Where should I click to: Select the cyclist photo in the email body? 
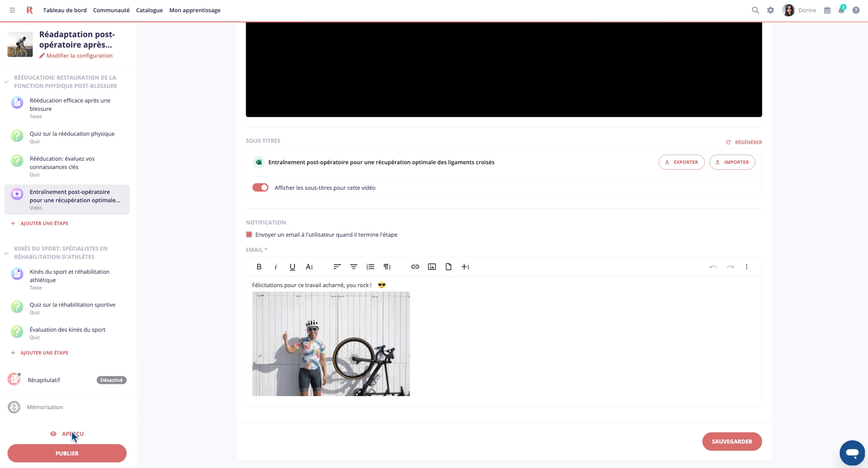tap(331, 344)
